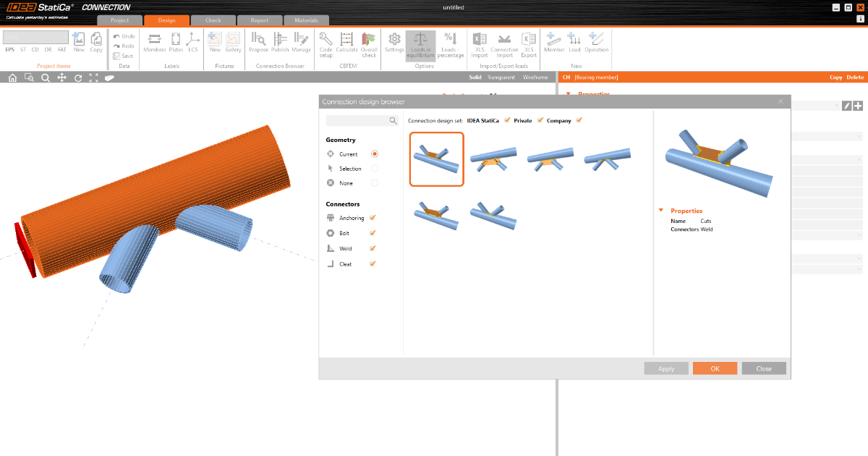This screenshot has height=456, width=868.
Task: Click the connection search field
Action: [358, 121]
